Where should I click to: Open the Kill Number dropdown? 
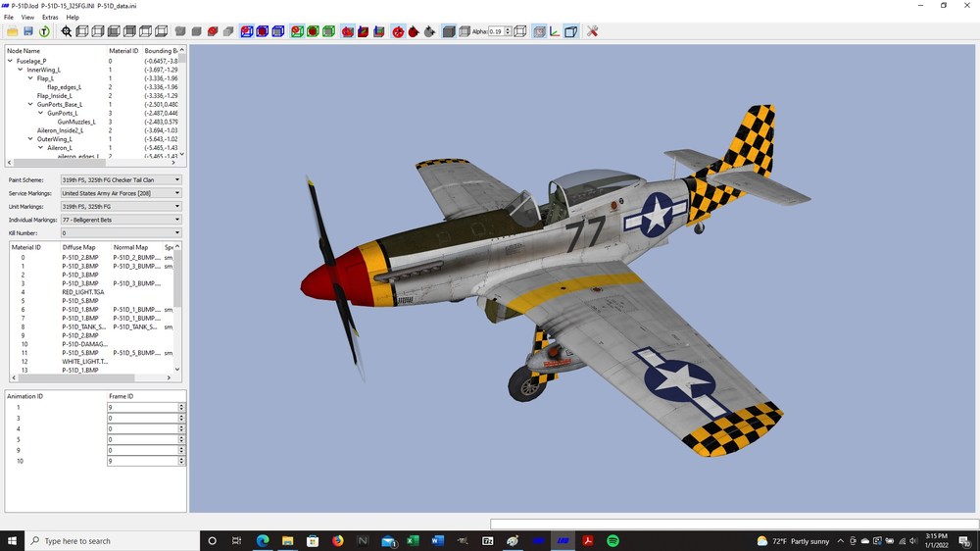[x=121, y=232]
